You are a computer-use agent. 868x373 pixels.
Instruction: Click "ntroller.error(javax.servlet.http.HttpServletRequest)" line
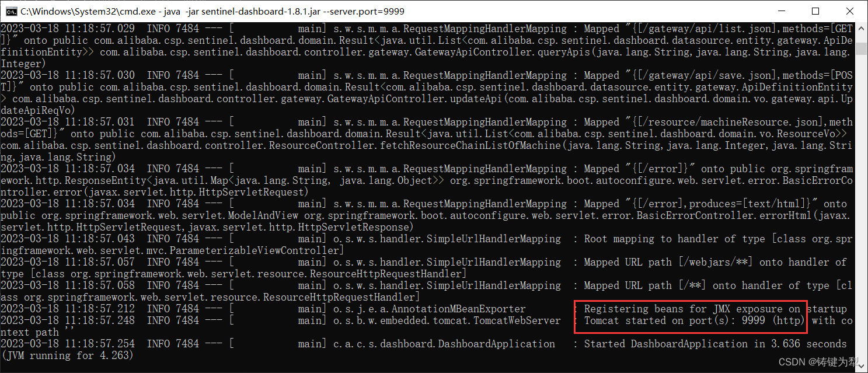point(155,192)
